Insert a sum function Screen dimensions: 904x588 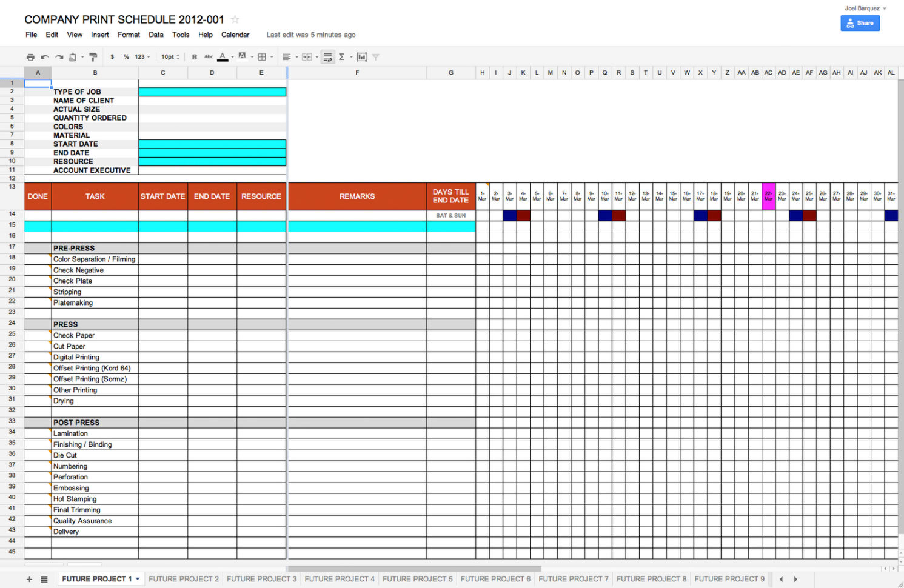(x=343, y=56)
